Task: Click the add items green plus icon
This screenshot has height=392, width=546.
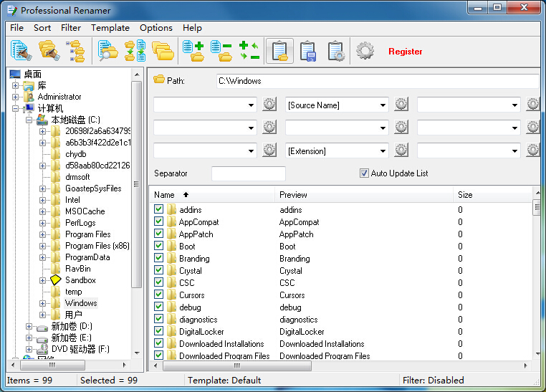Action: [x=193, y=51]
